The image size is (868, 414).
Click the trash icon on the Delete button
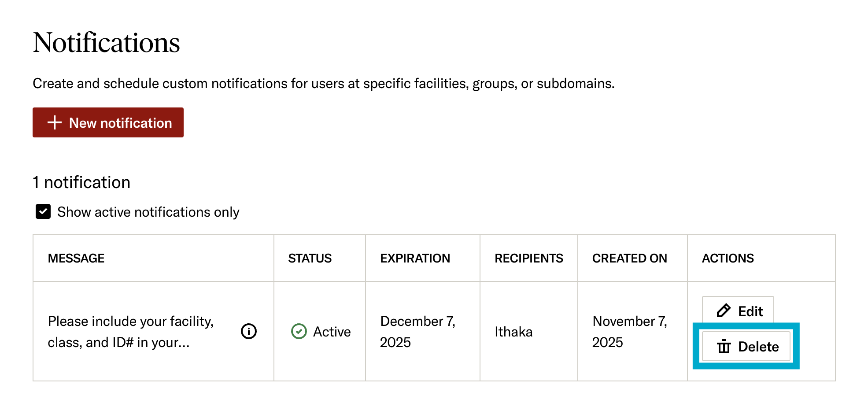[724, 347]
